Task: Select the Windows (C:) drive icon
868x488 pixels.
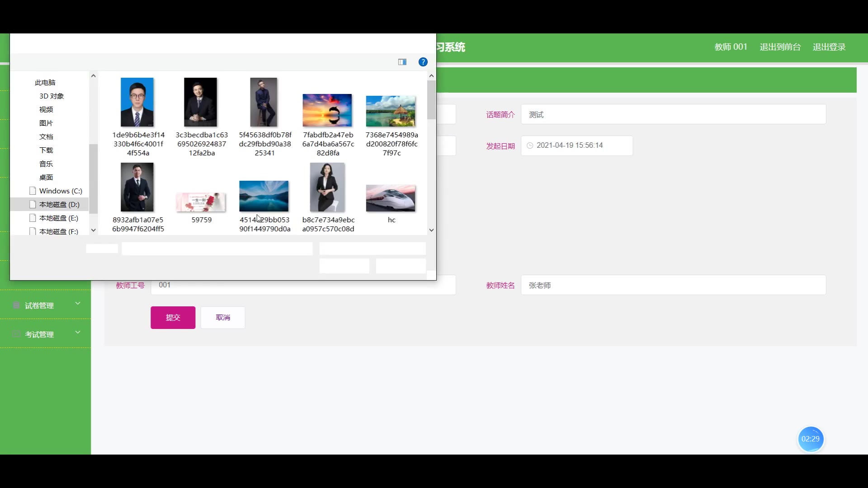Action: [x=33, y=191]
